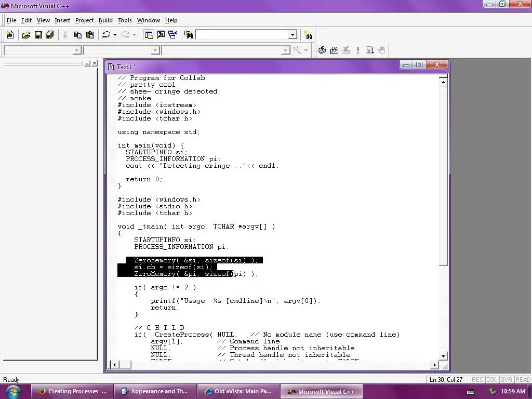This screenshot has height=399, width=532.
Task: Click the Execute Program exclamation icon
Action: point(358,50)
